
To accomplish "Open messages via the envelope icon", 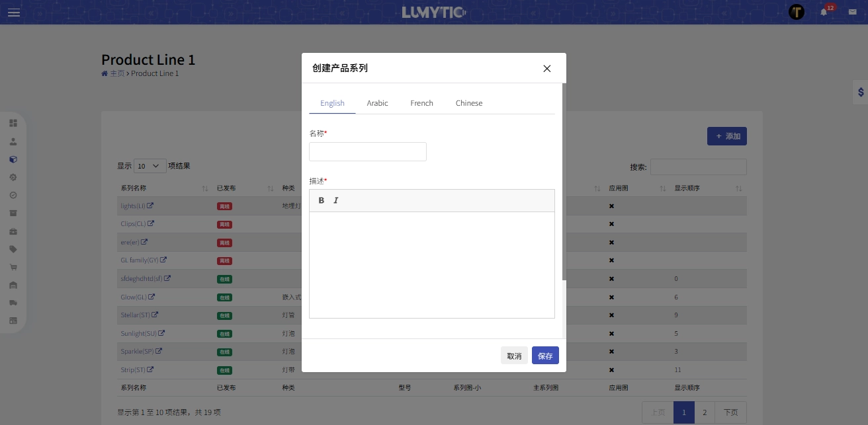I will click(852, 12).
